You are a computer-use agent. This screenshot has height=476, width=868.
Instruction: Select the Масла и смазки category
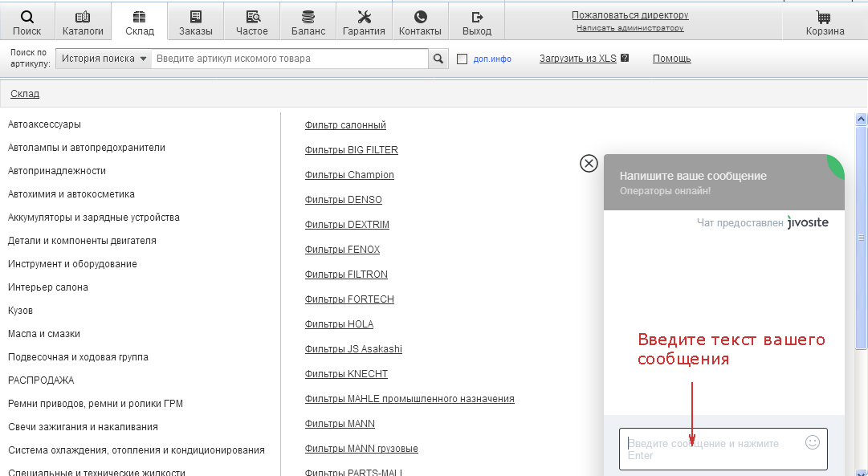pyautogui.click(x=44, y=334)
